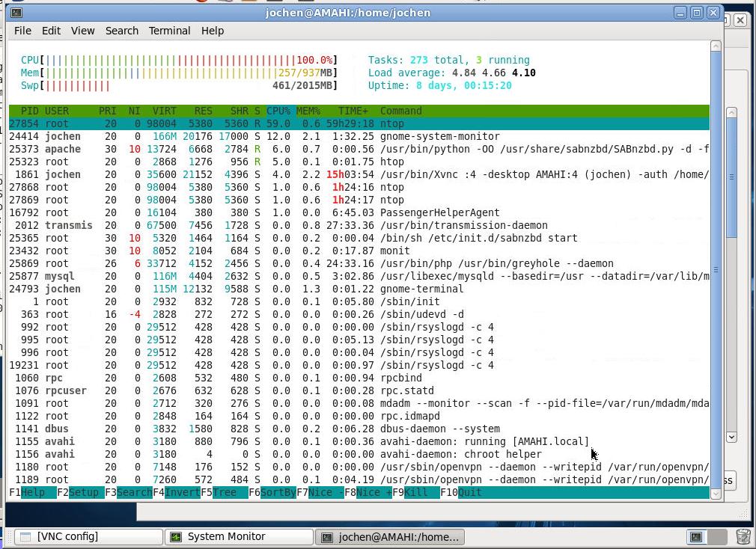Image resolution: width=756 pixels, height=549 pixels.
Task: Select the /sbin/init process row
Action: click(x=359, y=302)
